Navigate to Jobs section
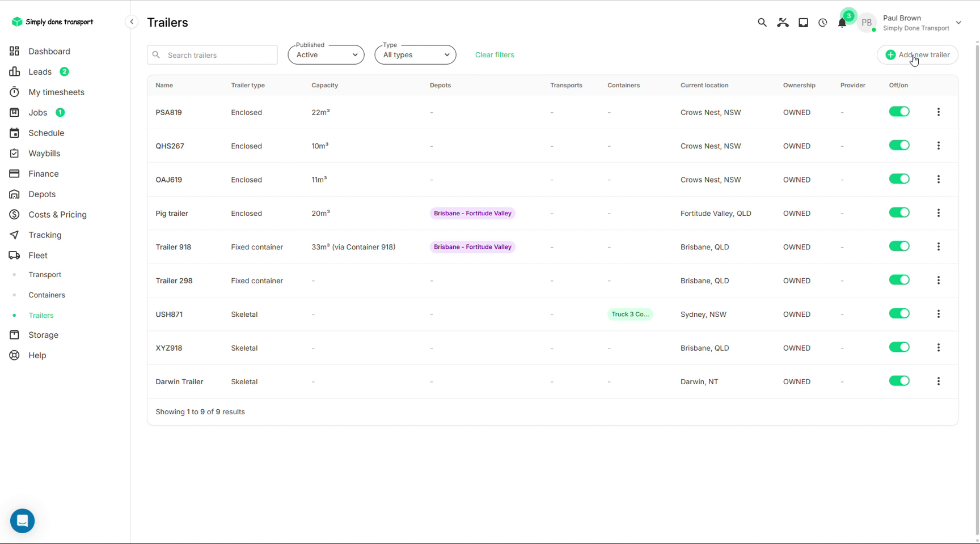Image resolution: width=980 pixels, height=544 pixels. [37, 112]
